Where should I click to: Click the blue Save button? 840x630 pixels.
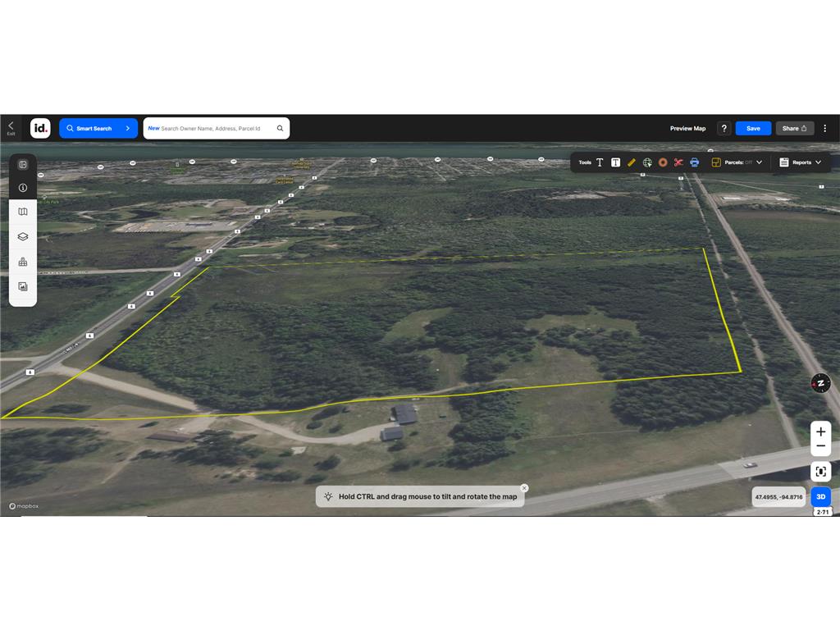tap(753, 129)
